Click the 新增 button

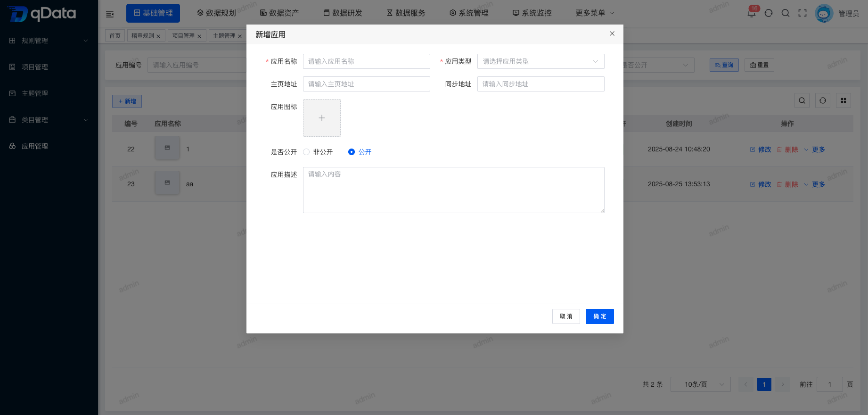(x=127, y=101)
